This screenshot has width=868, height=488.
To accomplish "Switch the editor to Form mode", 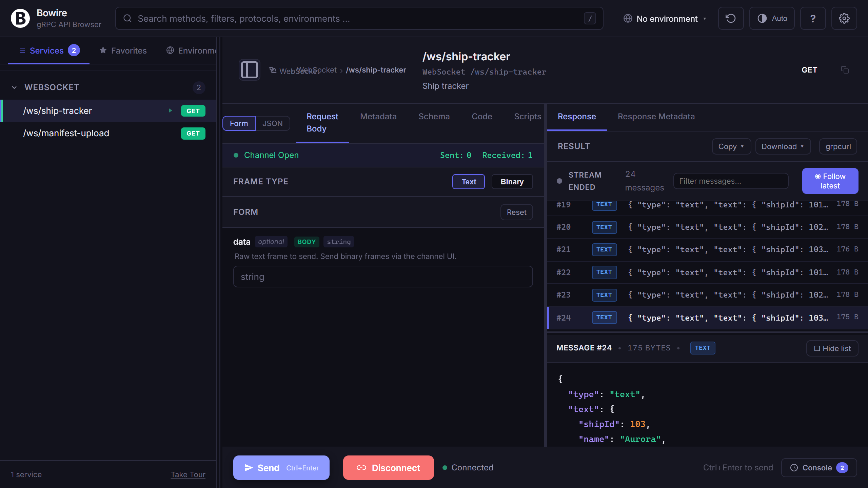I will pyautogui.click(x=239, y=123).
